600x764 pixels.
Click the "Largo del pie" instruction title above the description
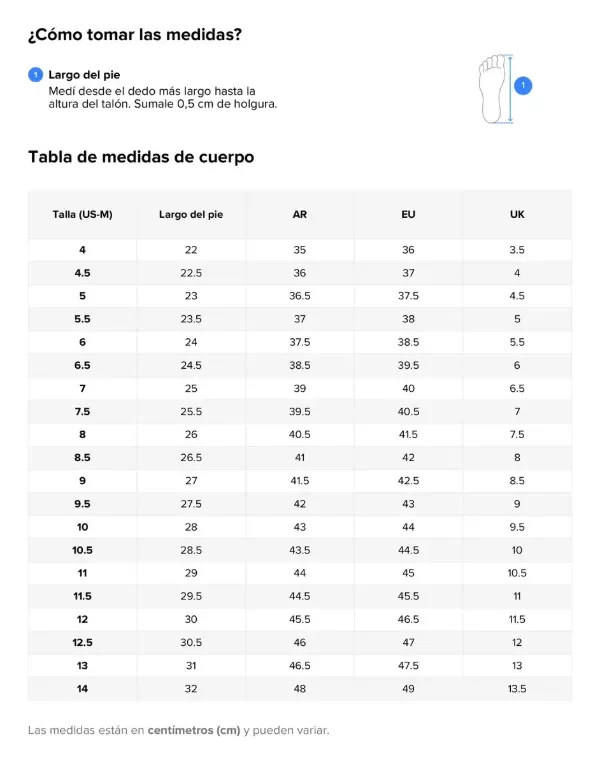point(85,75)
